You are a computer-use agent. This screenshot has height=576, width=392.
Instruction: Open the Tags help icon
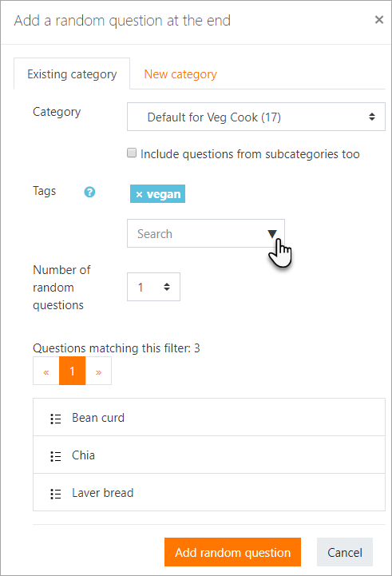coord(89,192)
